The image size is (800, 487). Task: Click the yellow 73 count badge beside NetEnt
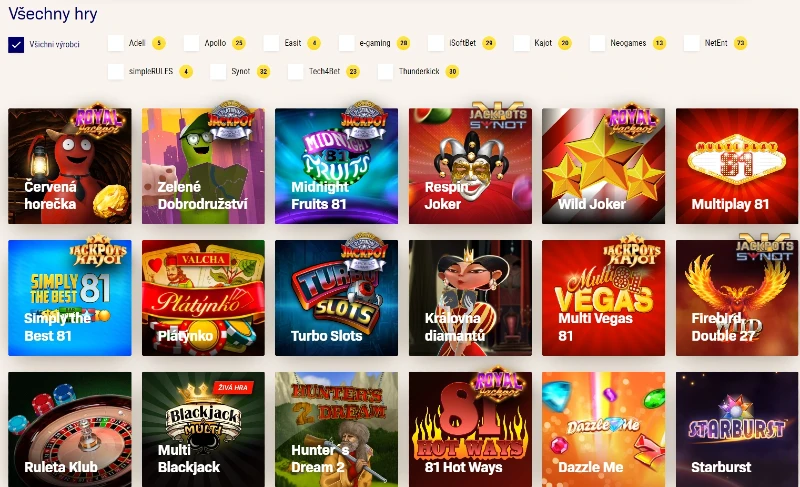[740, 43]
